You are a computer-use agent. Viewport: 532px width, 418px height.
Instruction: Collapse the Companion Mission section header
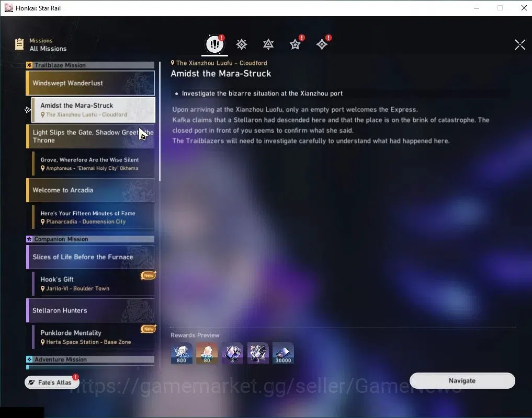click(90, 239)
